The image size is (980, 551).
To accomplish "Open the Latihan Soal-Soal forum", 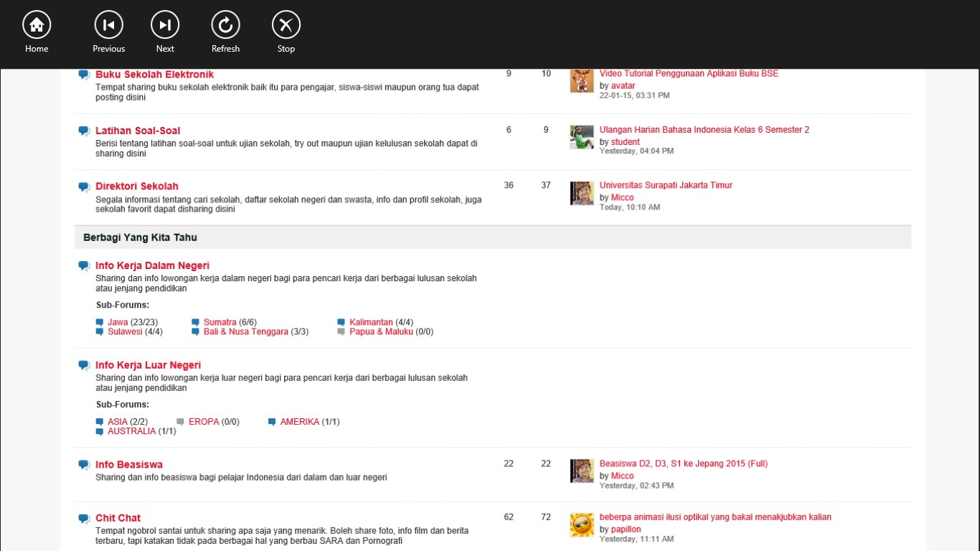I will click(x=138, y=131).
